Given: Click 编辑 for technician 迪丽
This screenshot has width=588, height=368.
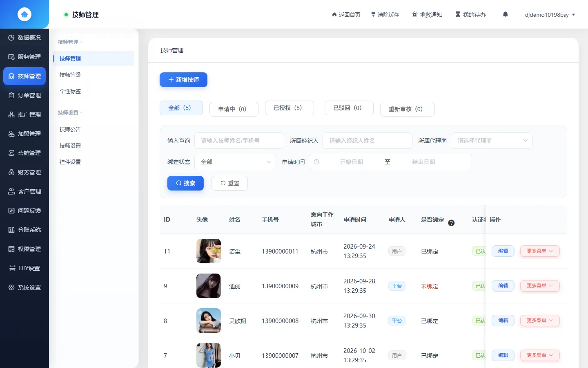Looking at the screenshot, I should click(x=503, y=286).
